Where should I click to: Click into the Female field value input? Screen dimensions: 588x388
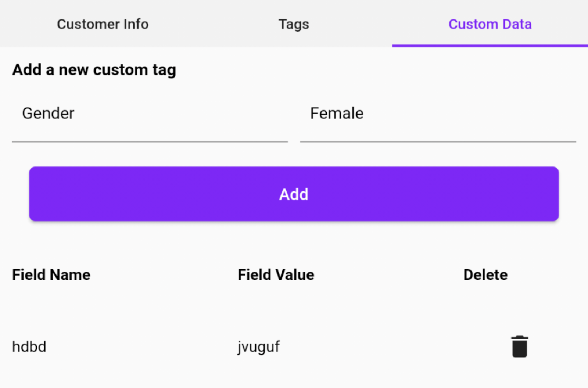437,114
